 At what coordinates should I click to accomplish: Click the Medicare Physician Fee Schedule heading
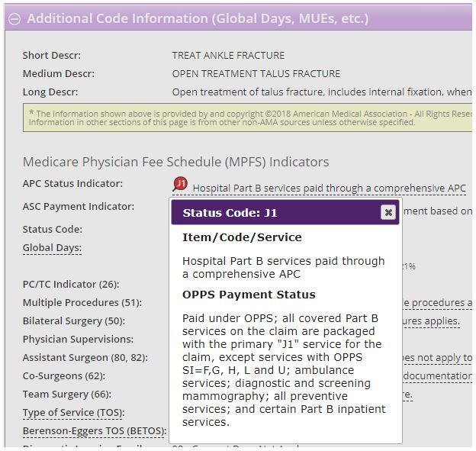click(x=175, y=162)
